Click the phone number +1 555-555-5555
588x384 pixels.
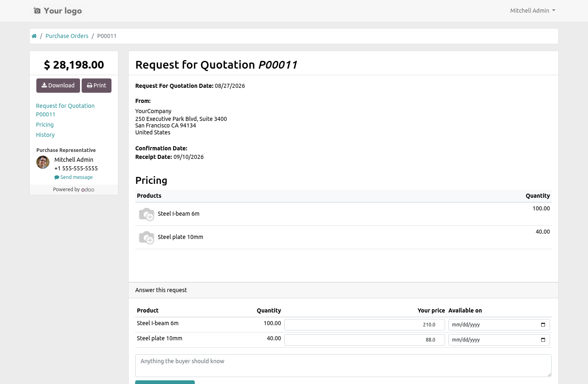tap(76, 168)
